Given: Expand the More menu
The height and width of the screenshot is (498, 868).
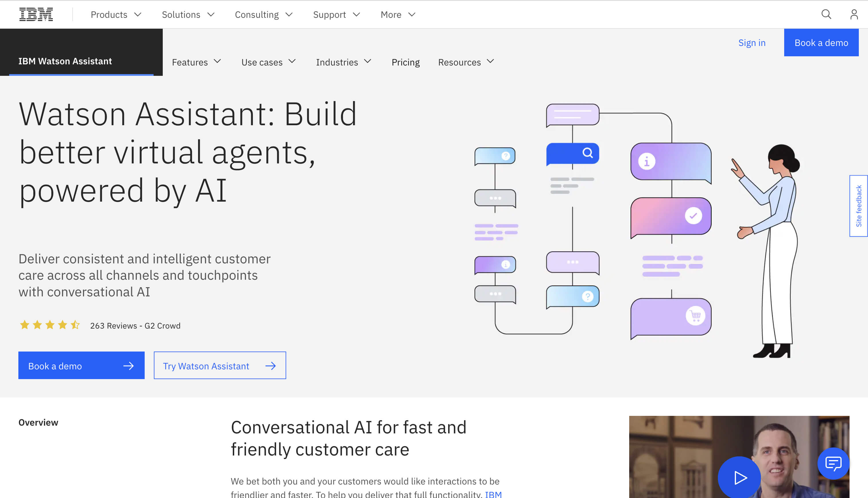Looking at the screenshot, I should coord(398,14).
